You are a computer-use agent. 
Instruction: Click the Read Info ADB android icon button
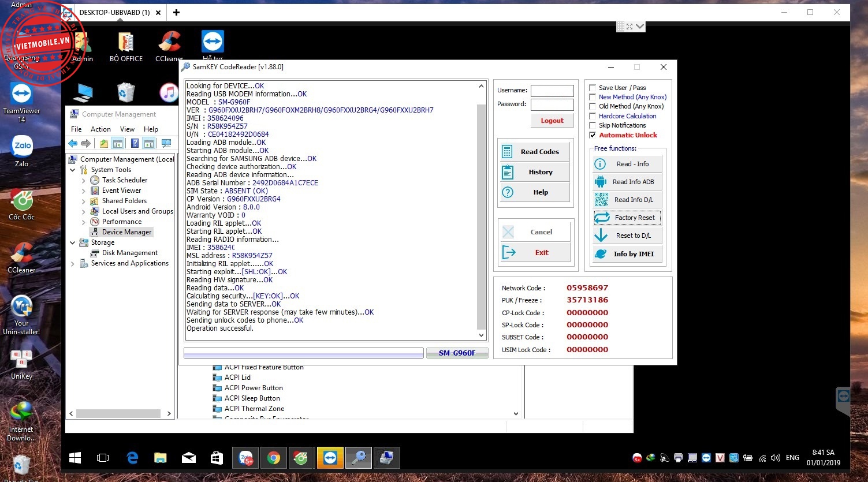627,182
